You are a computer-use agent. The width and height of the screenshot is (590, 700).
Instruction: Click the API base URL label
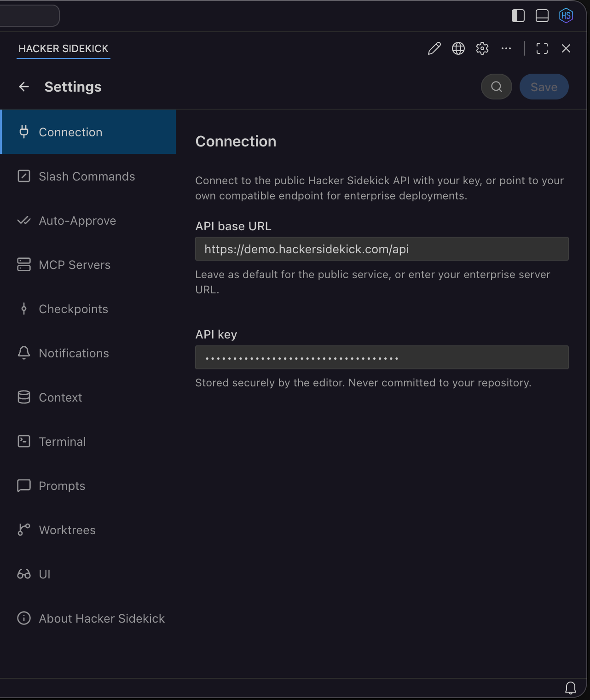[x=233, y=226]
